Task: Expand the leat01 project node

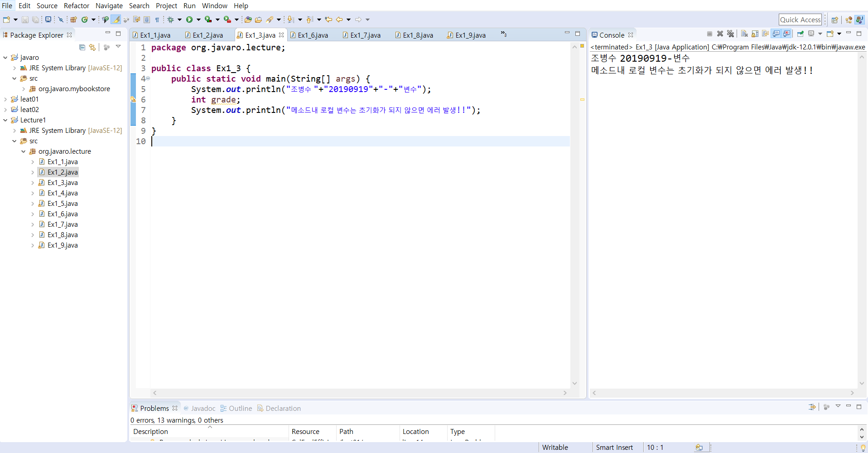Action: pos(5,99)
